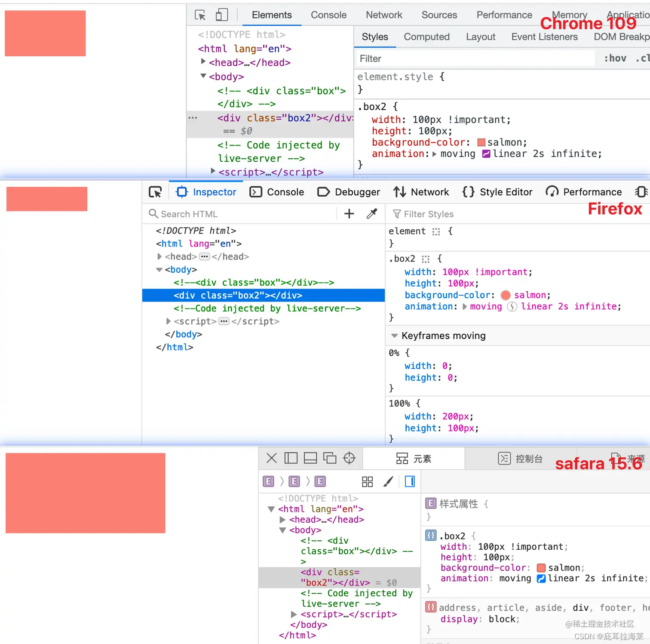Screen dimensions: 650x644
Task: Click Safari linear easing editor icon
Action: point(541,579)
